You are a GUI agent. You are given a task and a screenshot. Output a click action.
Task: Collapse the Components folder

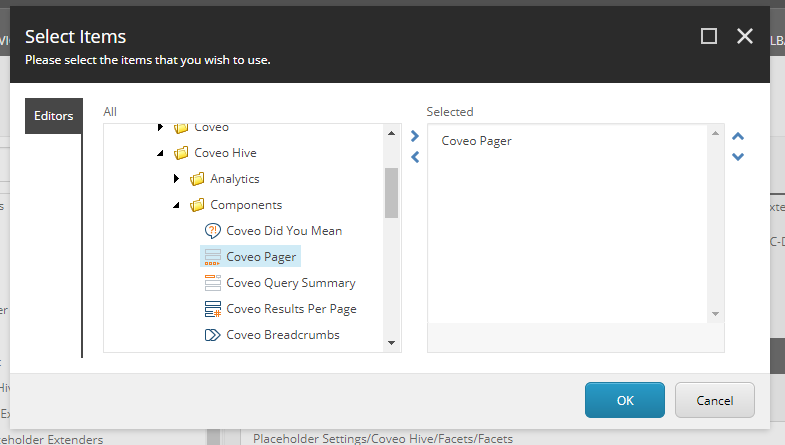coord(176,205)
